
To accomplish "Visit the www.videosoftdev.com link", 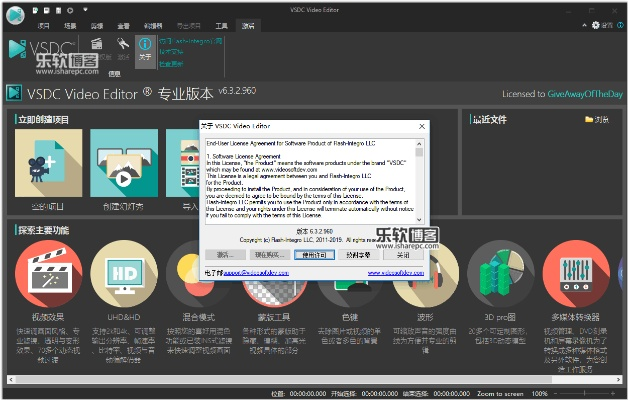I will pyautogui.click(x=395, y=271).
